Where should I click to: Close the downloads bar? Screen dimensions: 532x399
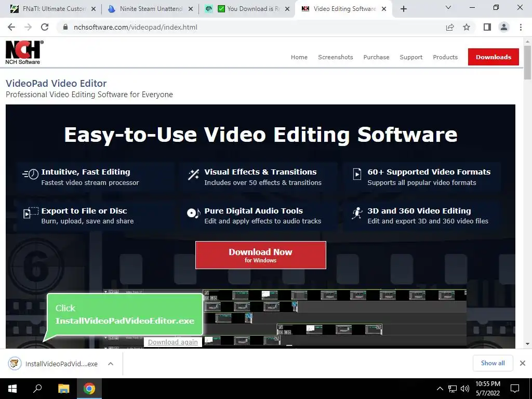(x=523, y=363)
